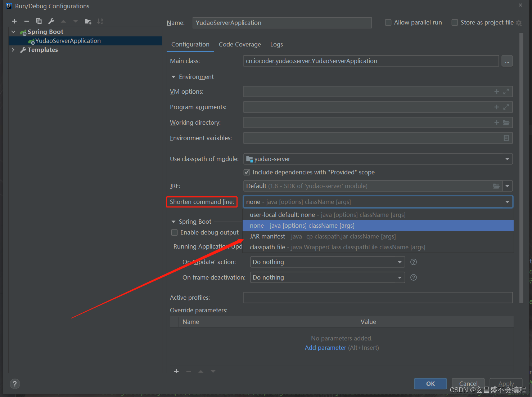
Task: Move configuration down arrow in toolbar
Action: 76,21
